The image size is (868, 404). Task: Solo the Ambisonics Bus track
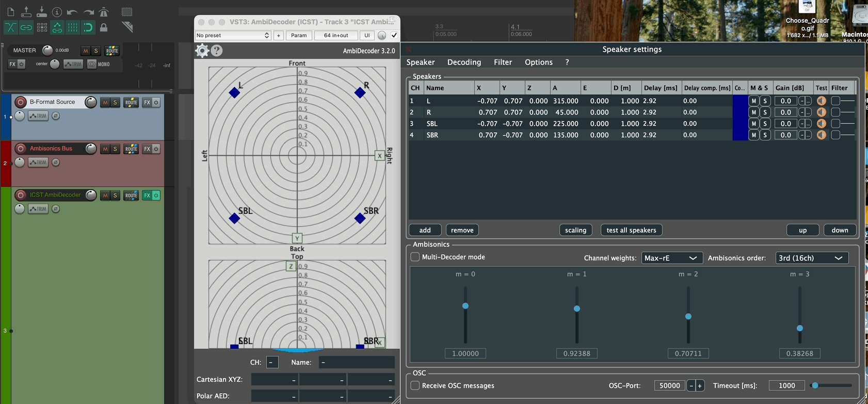[115, 149]
